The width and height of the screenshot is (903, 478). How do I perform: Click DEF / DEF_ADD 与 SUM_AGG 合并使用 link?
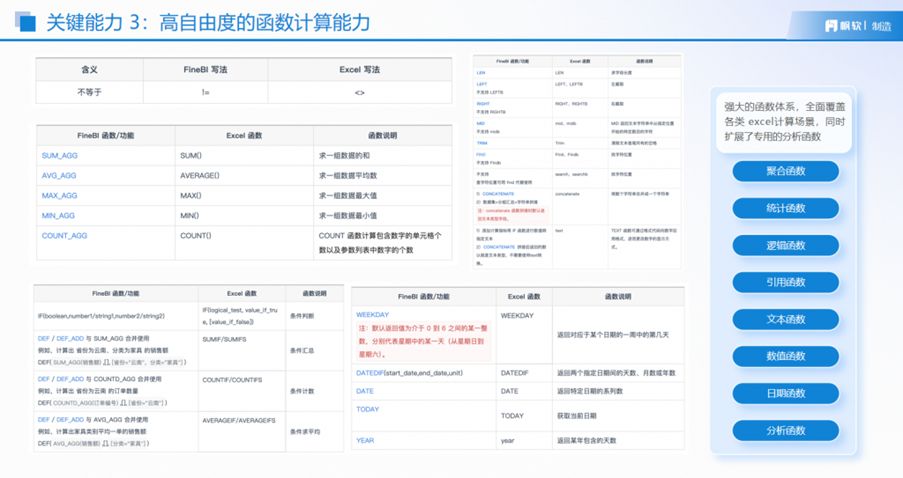[94, 339]
